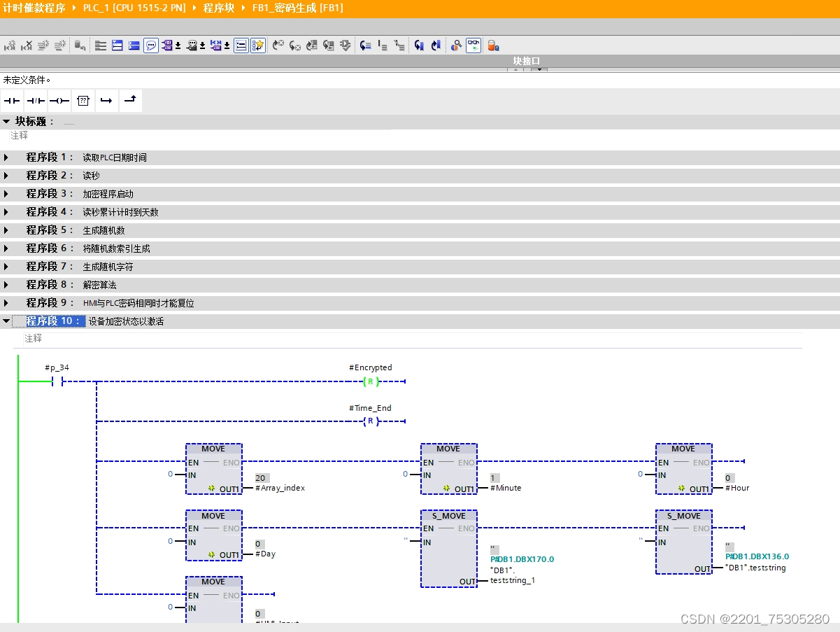Image resolution: width=840 pixels, height=632 pixels.
Task: Select S_MOVE box outputting "DB1".teststring
Action: [684, 542]
